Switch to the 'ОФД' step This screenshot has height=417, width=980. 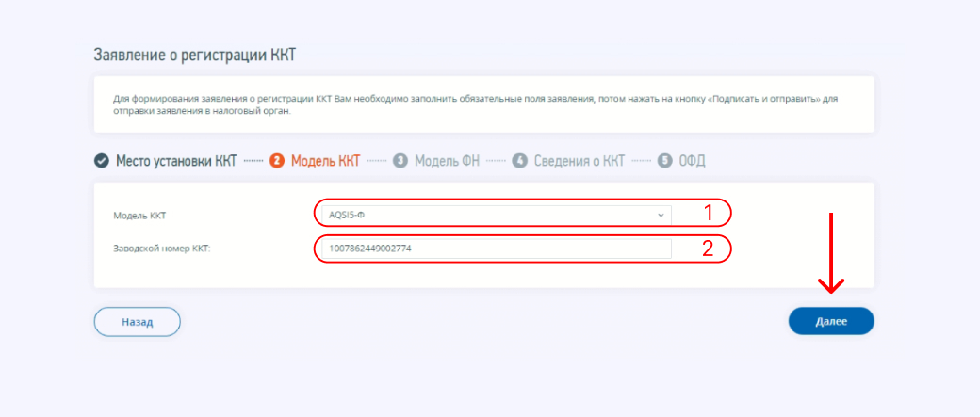(x=692, y=160)
